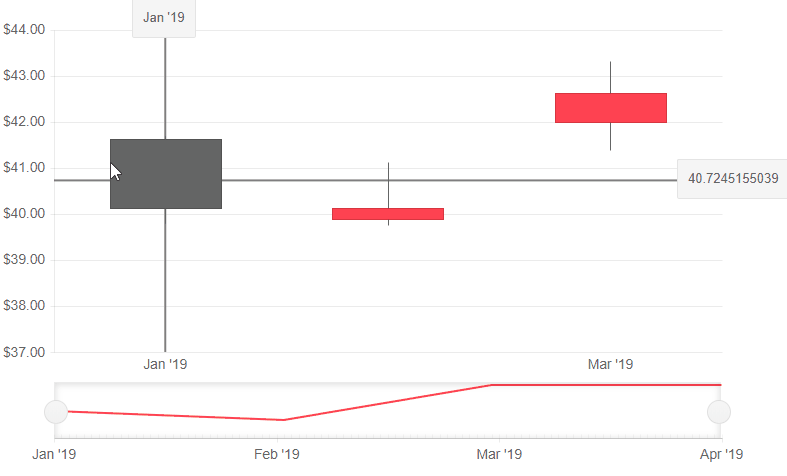Click the $44.00 value axis label
Image resolution: width=787 pixels, height=476 pixels.
click(x=24, y=30)
